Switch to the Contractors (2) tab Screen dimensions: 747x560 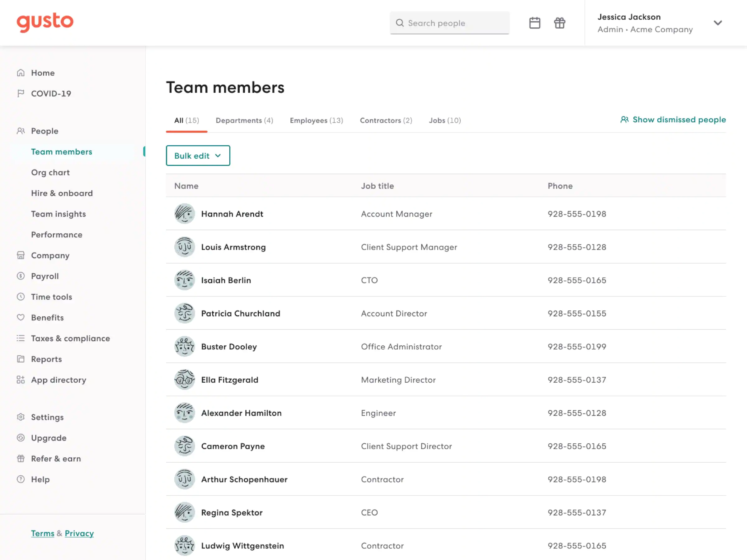pyautogui.click(x=386, y=120)
